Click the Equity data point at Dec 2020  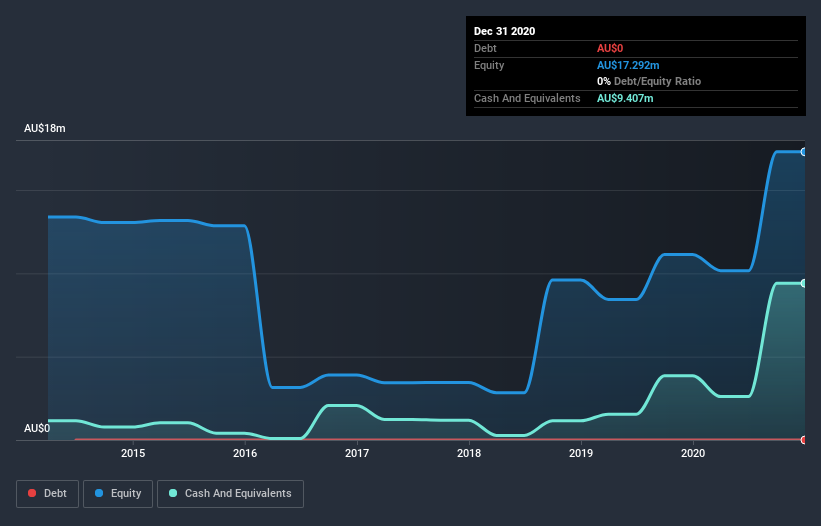804,152
